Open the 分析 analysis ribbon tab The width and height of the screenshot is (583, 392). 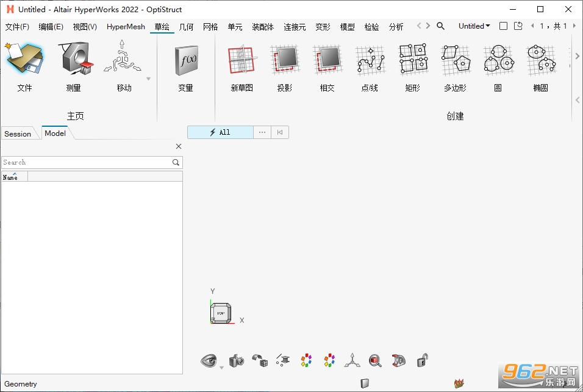tap(396, 27)
